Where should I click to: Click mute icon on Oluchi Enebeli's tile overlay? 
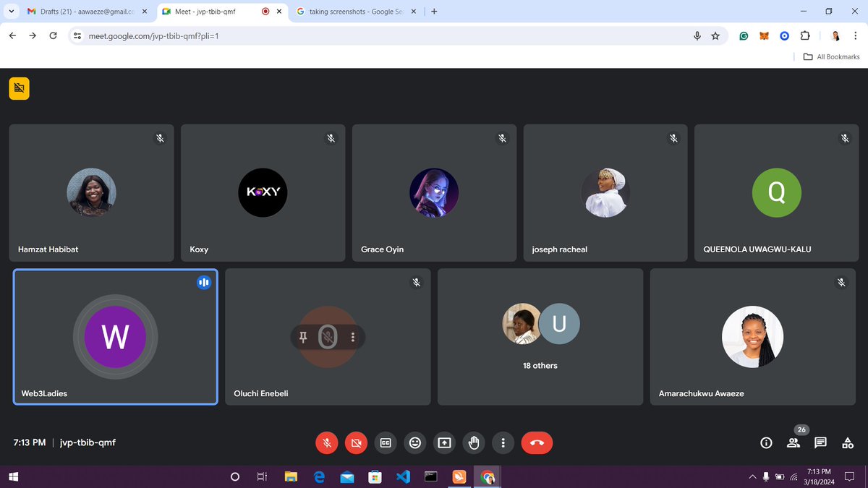coord(328,337)
